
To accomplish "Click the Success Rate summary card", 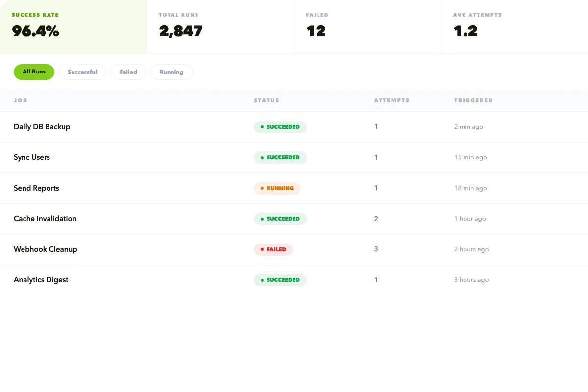I will (73, 26).
